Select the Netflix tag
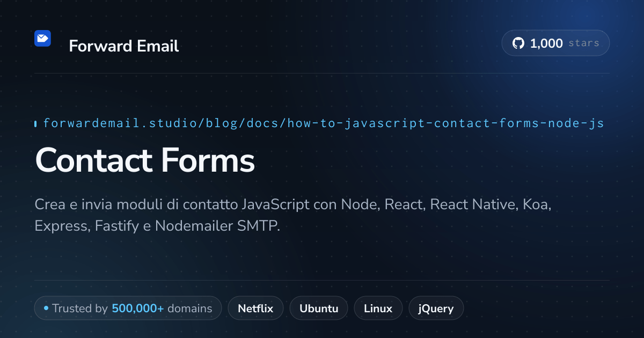Screen dimensions: 644x338 [255, 308]
